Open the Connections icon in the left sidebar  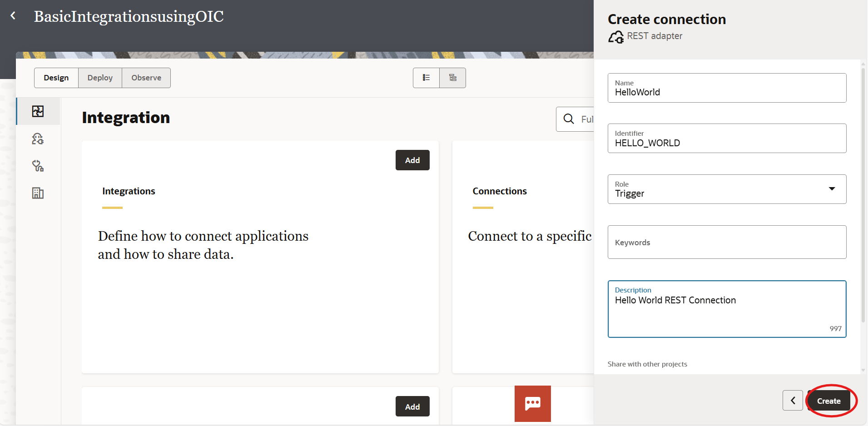(x=38, y=139)
